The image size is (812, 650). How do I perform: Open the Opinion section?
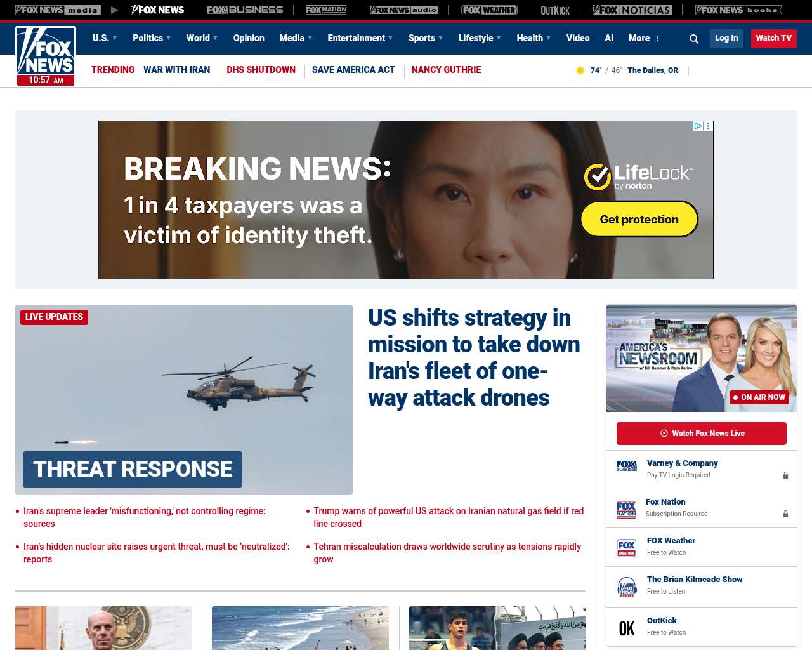pyautogui.click(x=249, y=38)
